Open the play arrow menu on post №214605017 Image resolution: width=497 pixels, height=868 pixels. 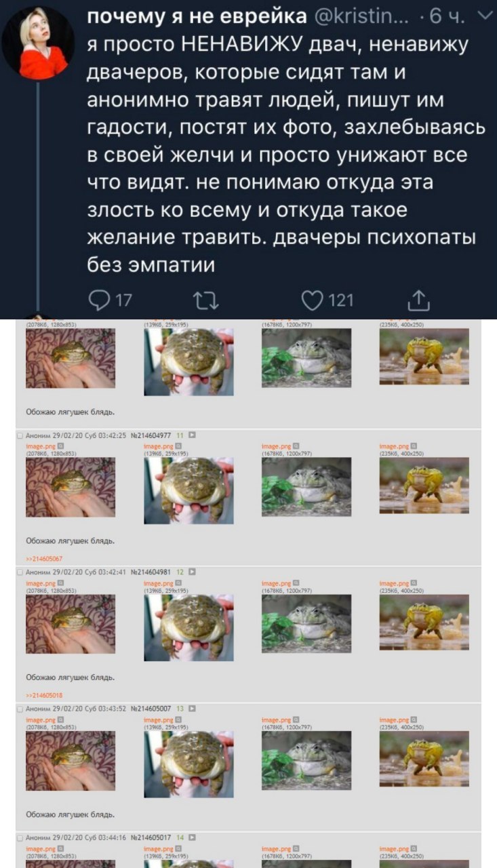(x=191, y=838)
